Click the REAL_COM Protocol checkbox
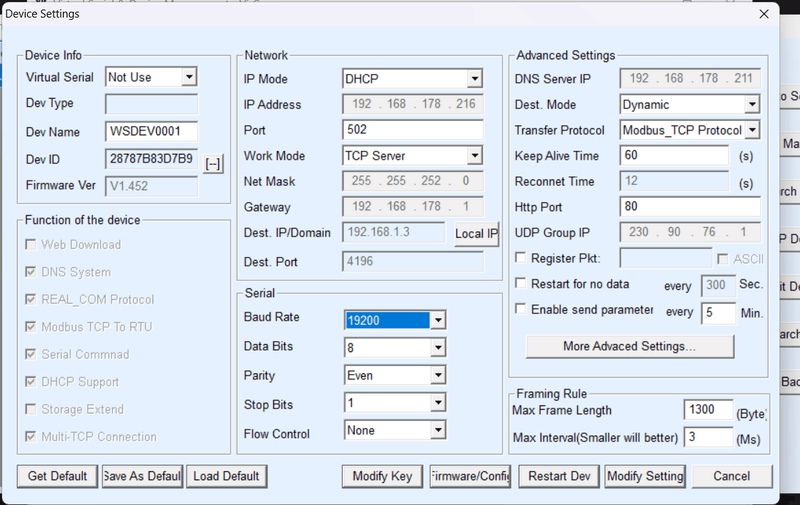 pyautogui.click(x=31, y=299)
